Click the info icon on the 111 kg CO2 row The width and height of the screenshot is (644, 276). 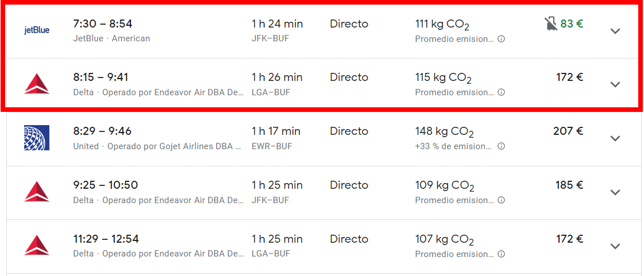click(x=501, y=39)
